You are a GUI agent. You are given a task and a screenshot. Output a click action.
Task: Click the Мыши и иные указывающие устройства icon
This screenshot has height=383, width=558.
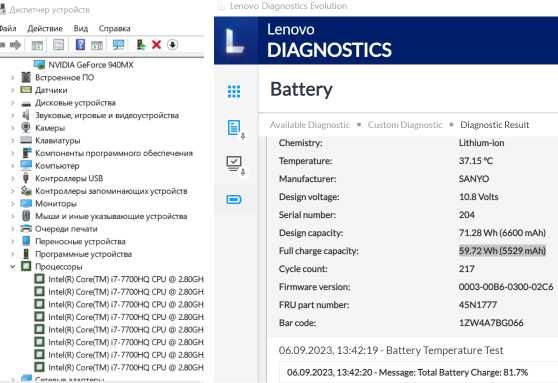26,216
